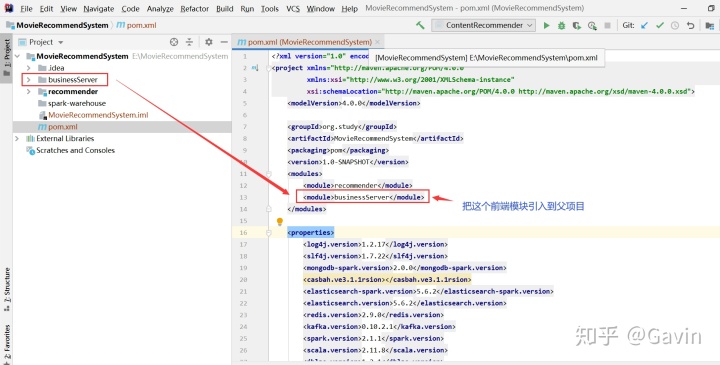Click Git commit checkmark icon
Screen dimensions: 720x365
[660, 26]
